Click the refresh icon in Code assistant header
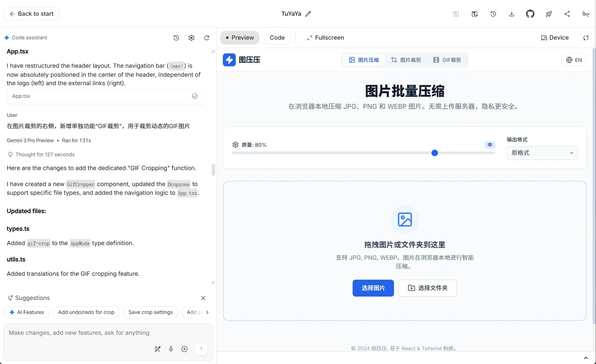 207,38
